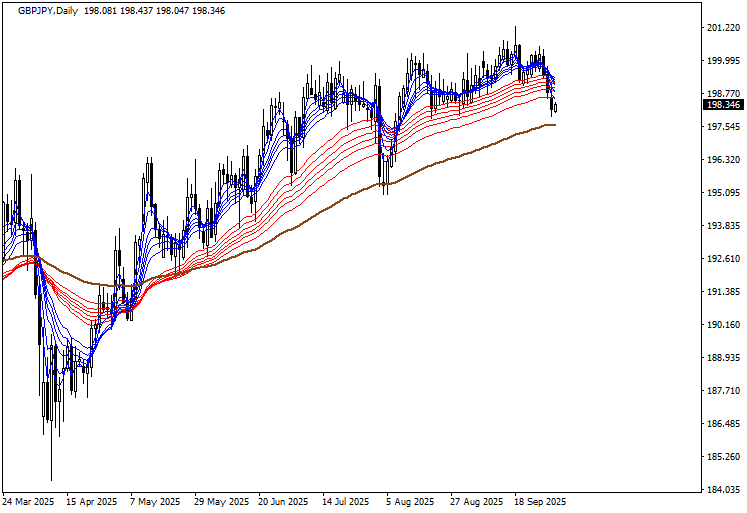Select the 24 Mar 2025 date label
This screenshot has height=513, width=747.
[x=29, y=501]
